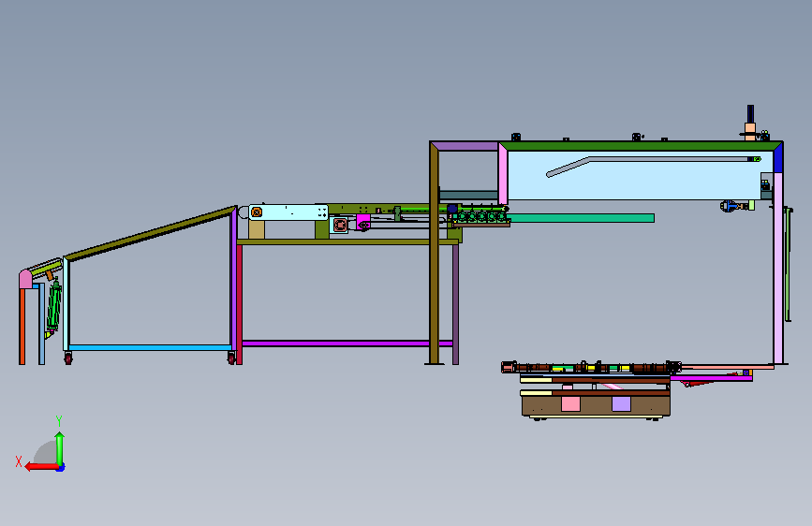Click the green Y axis arrow
Image resolution: width=812 pixels, height=526 pixels.
[x=60, y=449]
